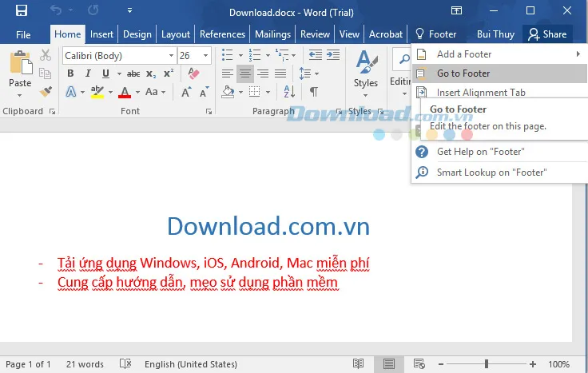Open the Insert ribbon tab
Image resolution: width=588 pixels, height=373 pixels.
pos(101,34)
